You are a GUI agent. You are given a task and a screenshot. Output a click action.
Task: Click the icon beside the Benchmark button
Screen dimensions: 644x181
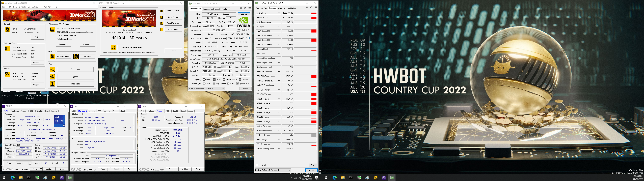(x=52, y=69)
